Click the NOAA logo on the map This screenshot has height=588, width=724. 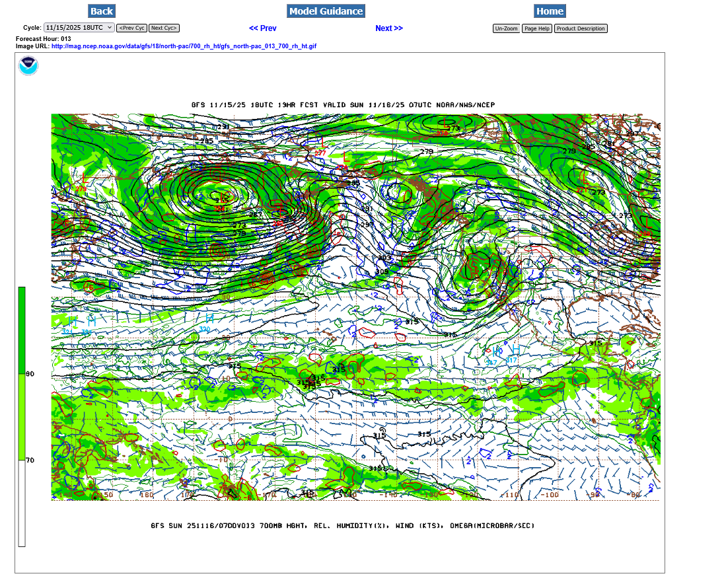tap(28, 66)
